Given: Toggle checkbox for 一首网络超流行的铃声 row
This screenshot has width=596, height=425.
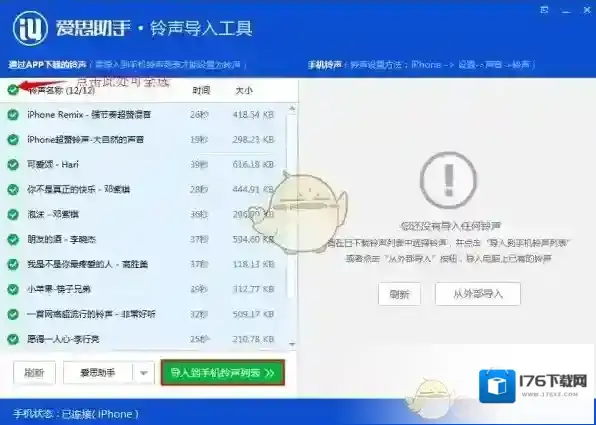Looking at the screenshot, I should click(13, 314).
